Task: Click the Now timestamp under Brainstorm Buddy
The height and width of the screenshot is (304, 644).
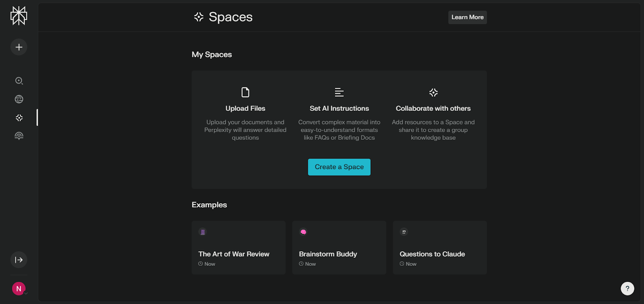Action: (x=308, y=264)
